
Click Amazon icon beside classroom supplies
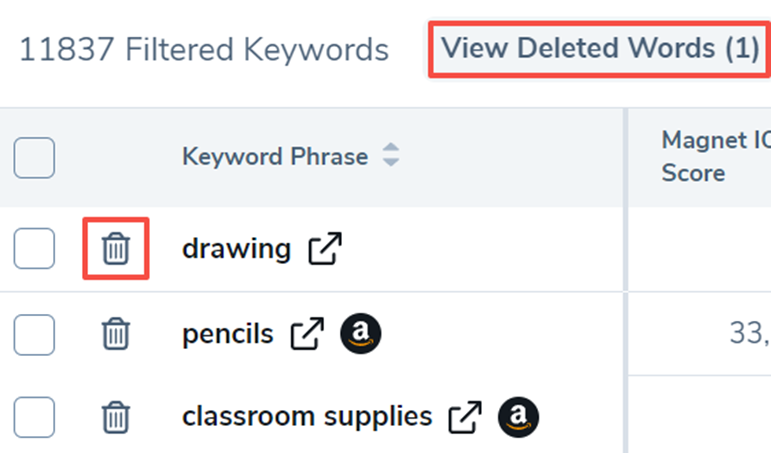click(518, 417)
